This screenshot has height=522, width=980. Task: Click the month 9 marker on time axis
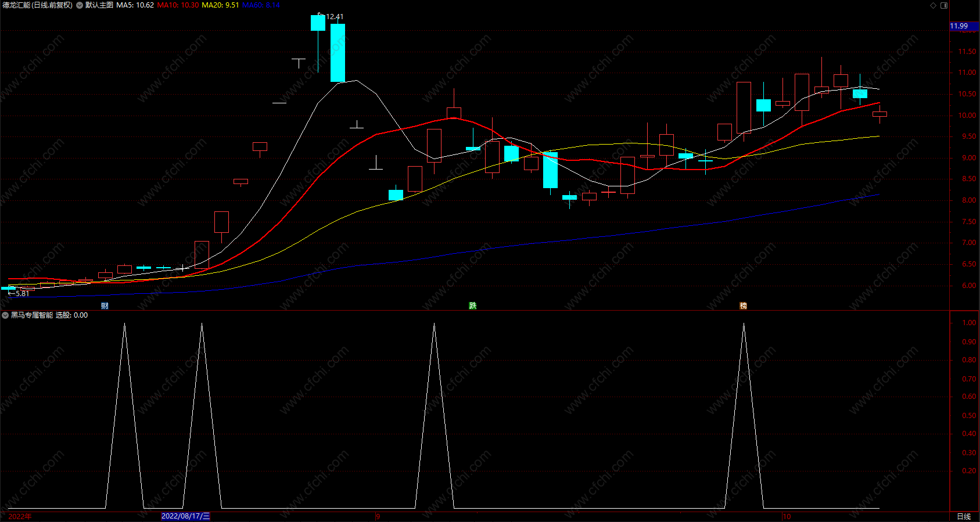click(378, 517)
